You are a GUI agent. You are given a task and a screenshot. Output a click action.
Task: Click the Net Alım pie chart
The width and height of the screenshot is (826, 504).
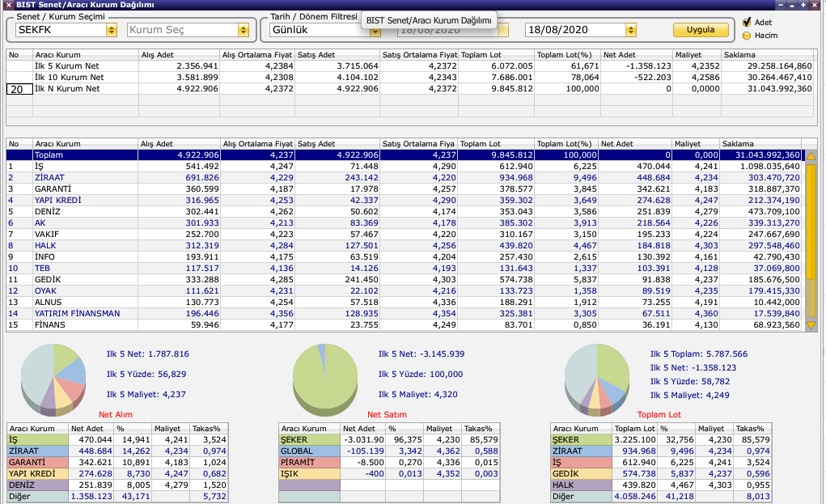(53, 379)
